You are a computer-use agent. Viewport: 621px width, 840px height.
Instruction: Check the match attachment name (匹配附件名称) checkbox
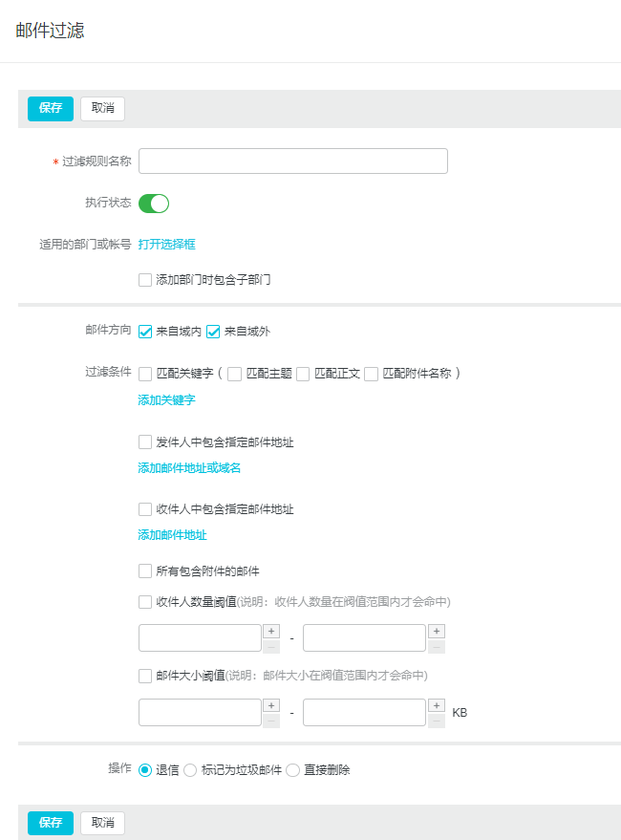tap(372, 374)
